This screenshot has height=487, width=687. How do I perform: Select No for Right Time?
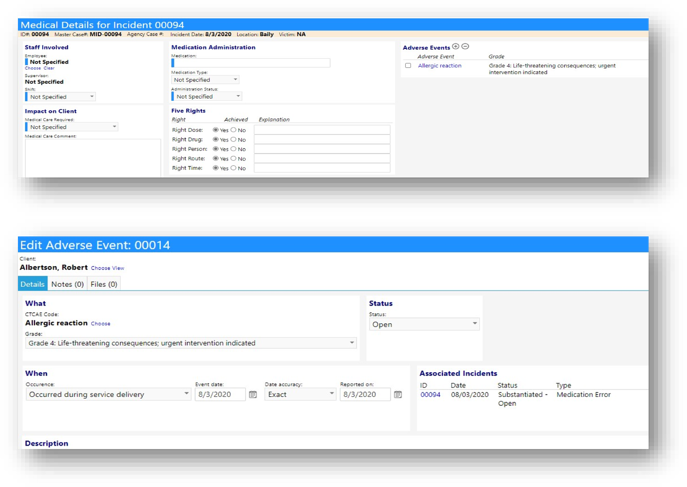tap(234, 168)
